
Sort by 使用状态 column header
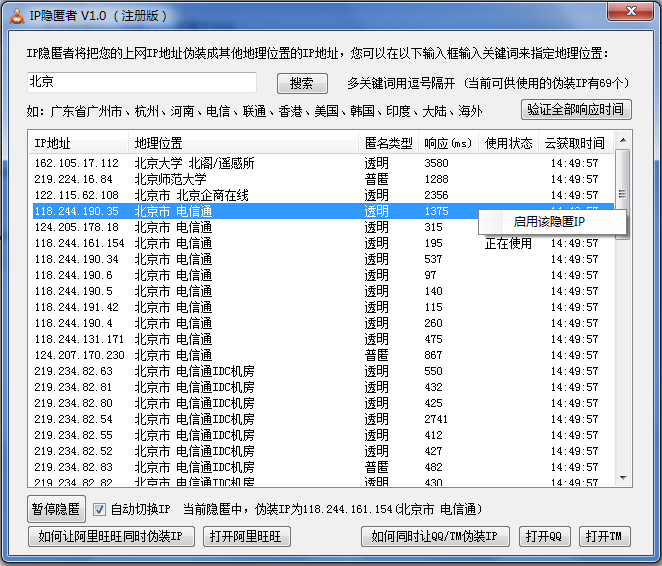coord(509,143)
